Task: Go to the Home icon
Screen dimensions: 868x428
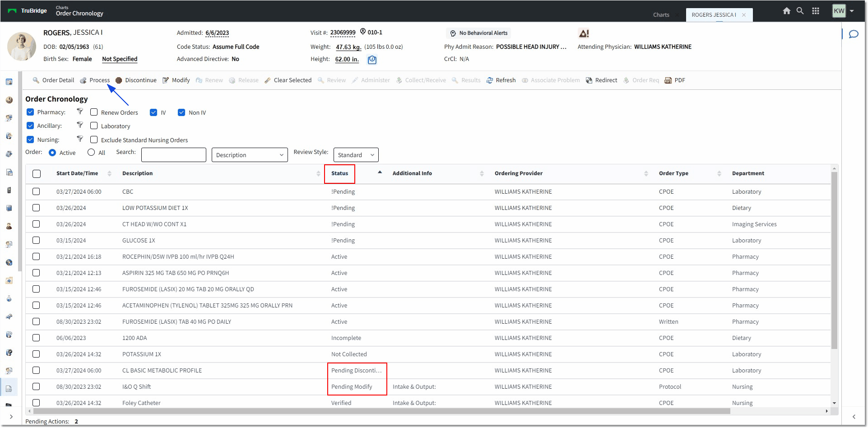Action: pos(786,11)
